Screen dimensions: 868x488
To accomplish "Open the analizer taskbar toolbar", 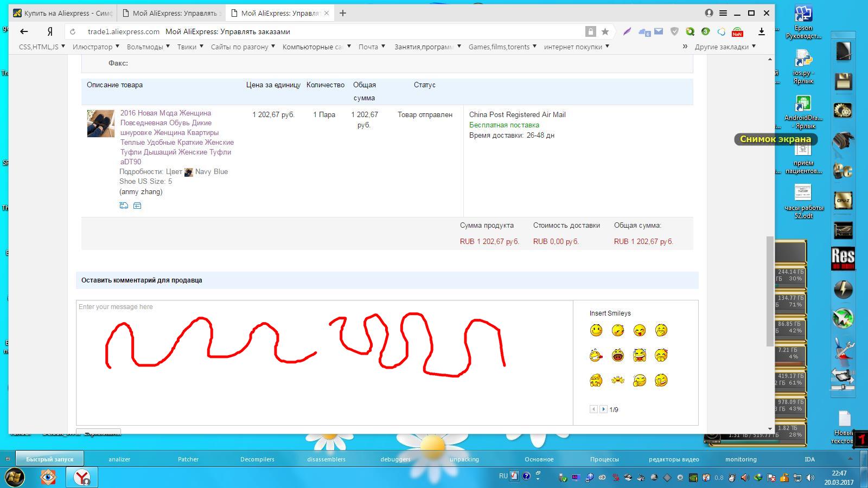I will click(x=119, y=459).
